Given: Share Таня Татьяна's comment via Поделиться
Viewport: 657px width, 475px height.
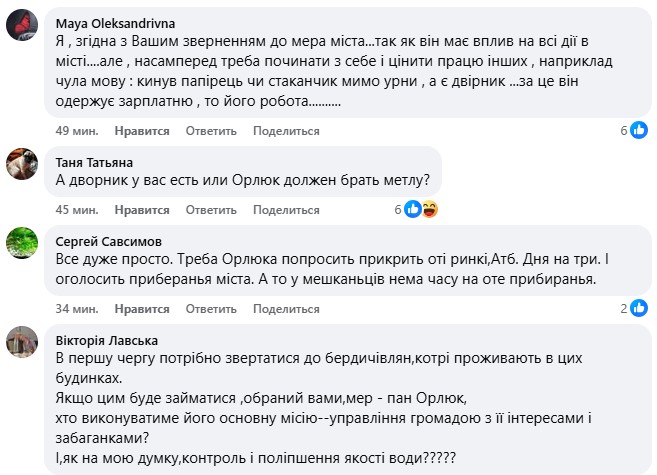Looking at the screenshot, I should 286,210.
